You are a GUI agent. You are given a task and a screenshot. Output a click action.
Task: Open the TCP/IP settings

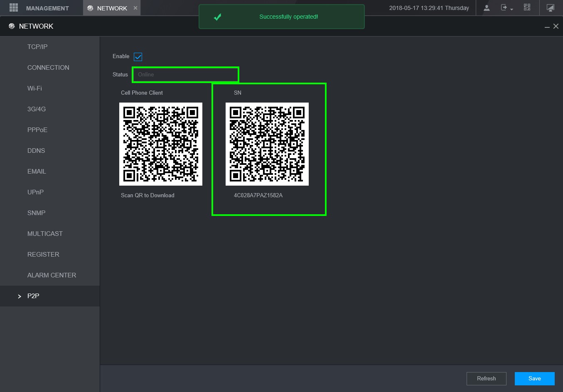pos(37,47)
